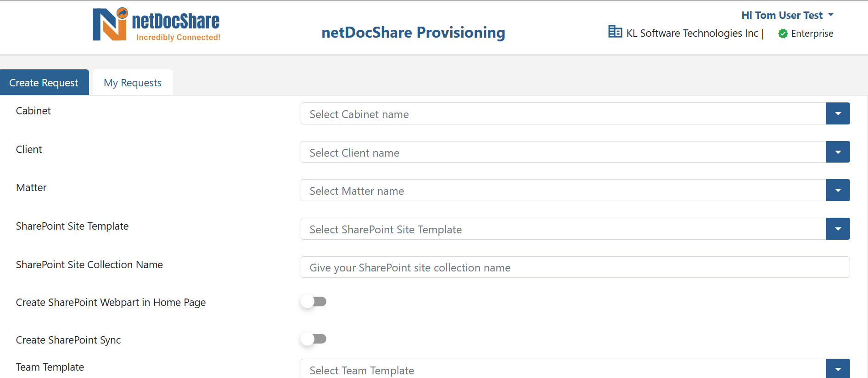Click the green Enterprise verified badge icon

click(783, 34)
